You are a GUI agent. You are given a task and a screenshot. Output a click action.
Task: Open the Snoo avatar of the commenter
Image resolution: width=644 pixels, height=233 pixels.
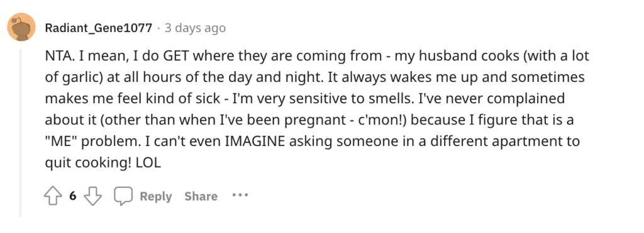(21, 27)
